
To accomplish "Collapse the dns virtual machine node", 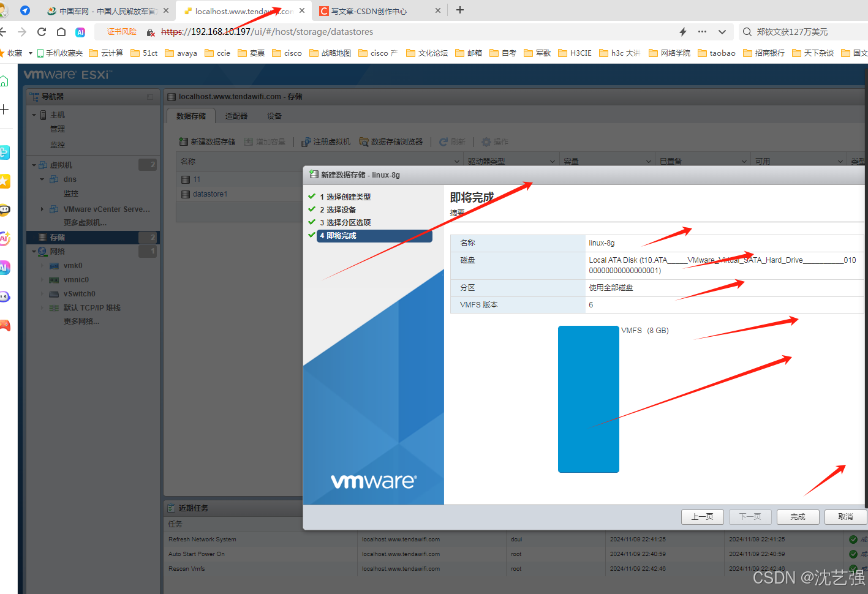I will point(42,179).
